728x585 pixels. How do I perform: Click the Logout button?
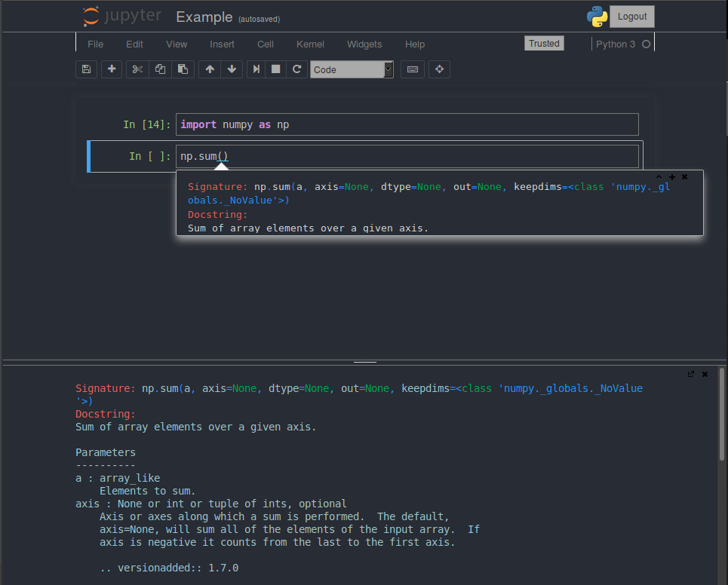631,16
